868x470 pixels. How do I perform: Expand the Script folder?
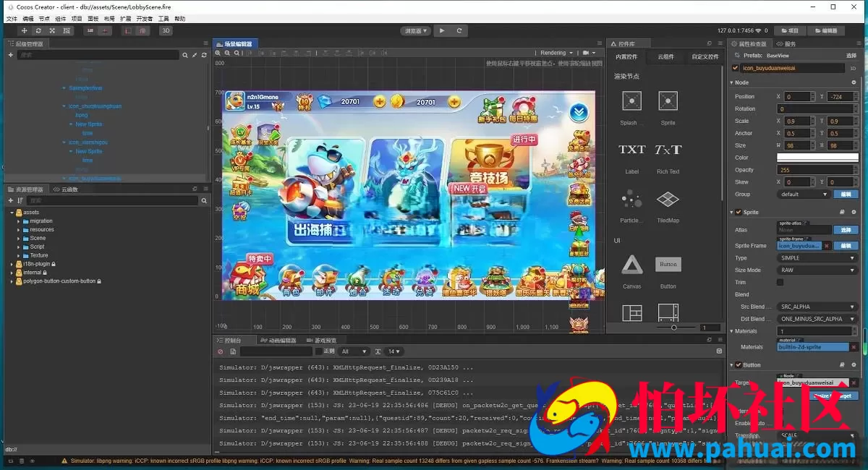18,247
